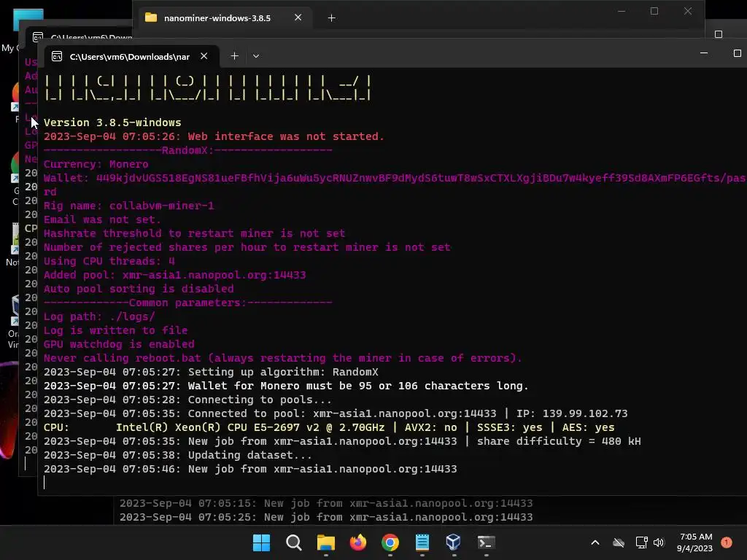Image resolution: width=747 pixels, height=560 pixels.
Task: Show hidden system tray icons
Action: click(595, 542)
